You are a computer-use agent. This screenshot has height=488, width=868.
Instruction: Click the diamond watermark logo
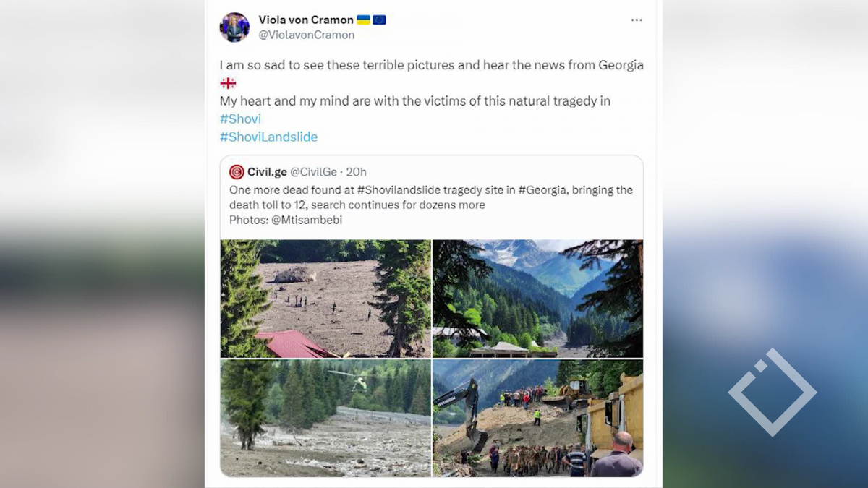coord(772,393)
